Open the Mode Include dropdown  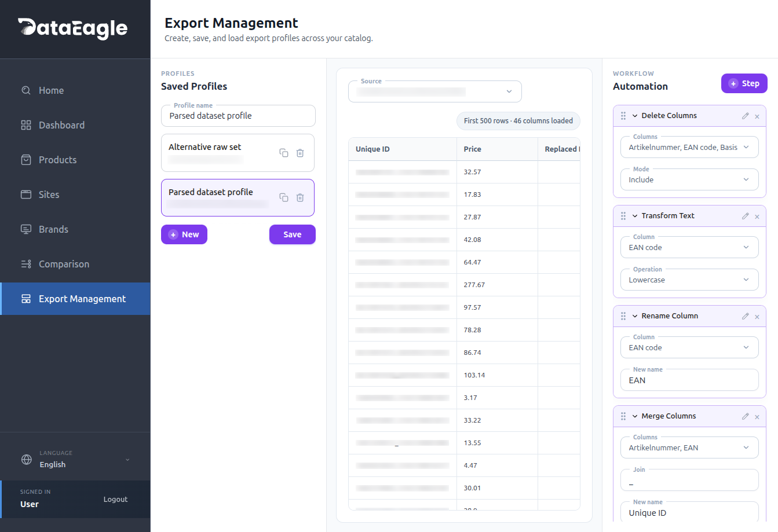[689, 180]
